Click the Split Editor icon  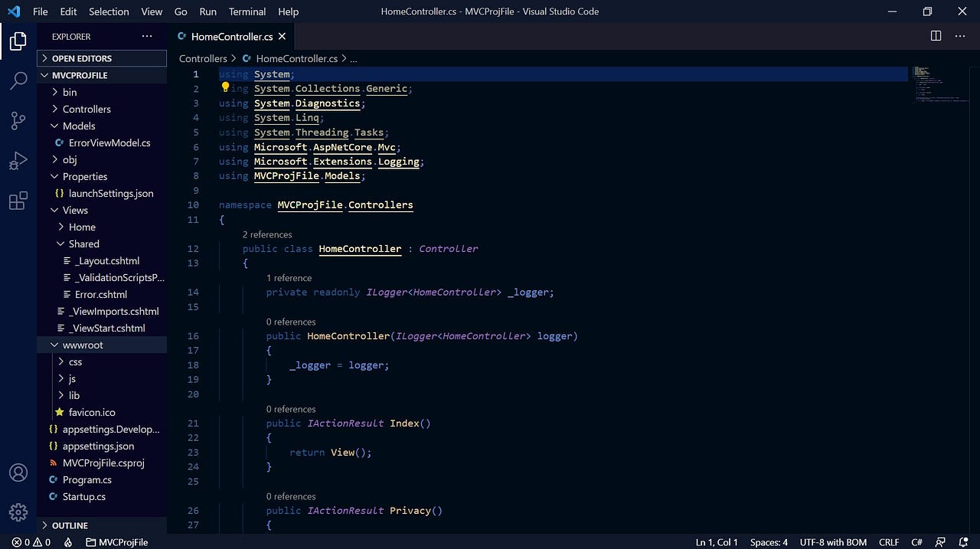click(x=935, y=35)
